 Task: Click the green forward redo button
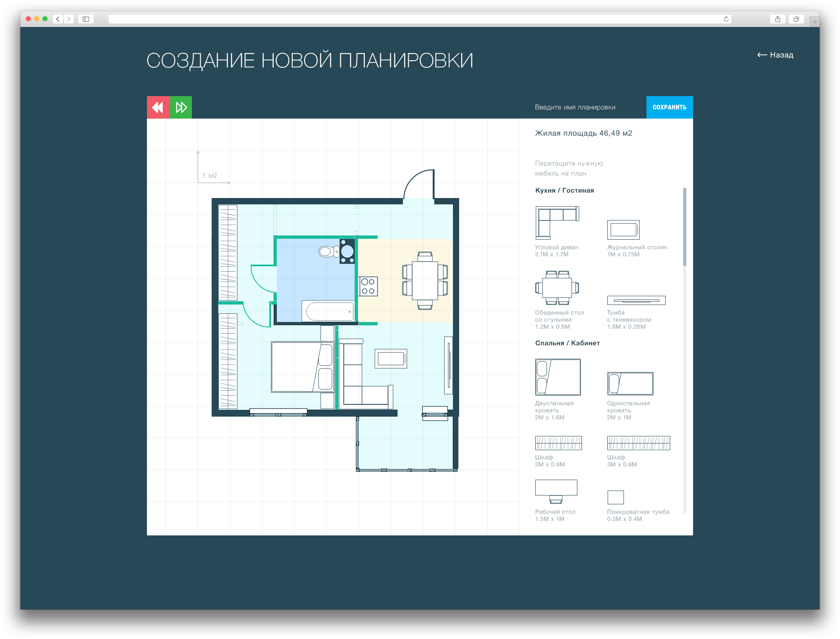click(x=181, y=107)
